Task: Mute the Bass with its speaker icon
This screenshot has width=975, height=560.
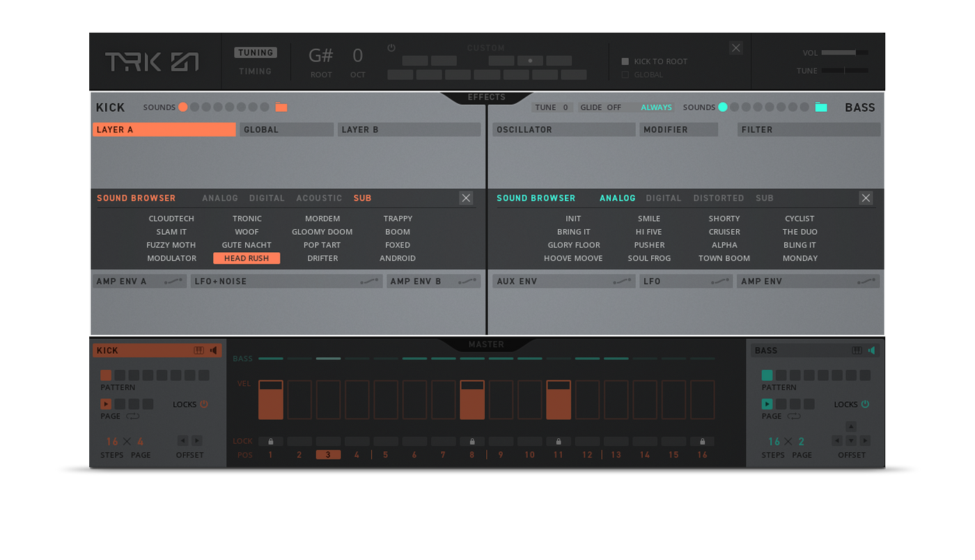Action: 871,350
